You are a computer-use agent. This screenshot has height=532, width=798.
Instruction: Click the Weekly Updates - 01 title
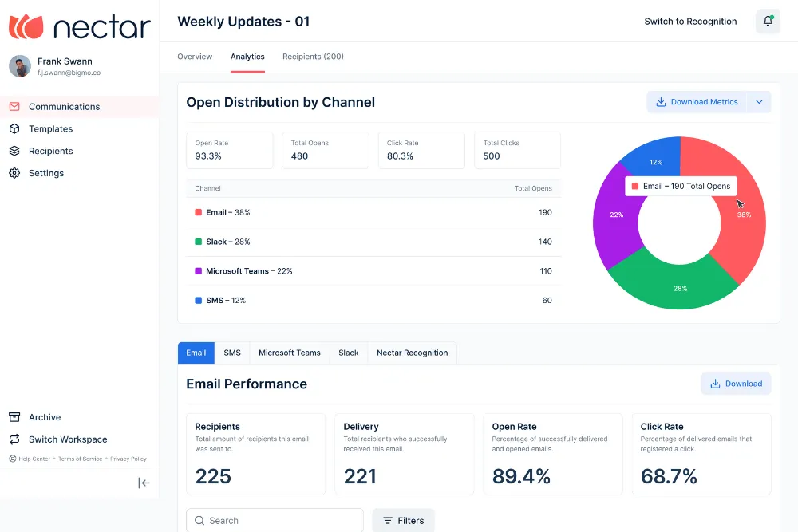click(243, 22)
